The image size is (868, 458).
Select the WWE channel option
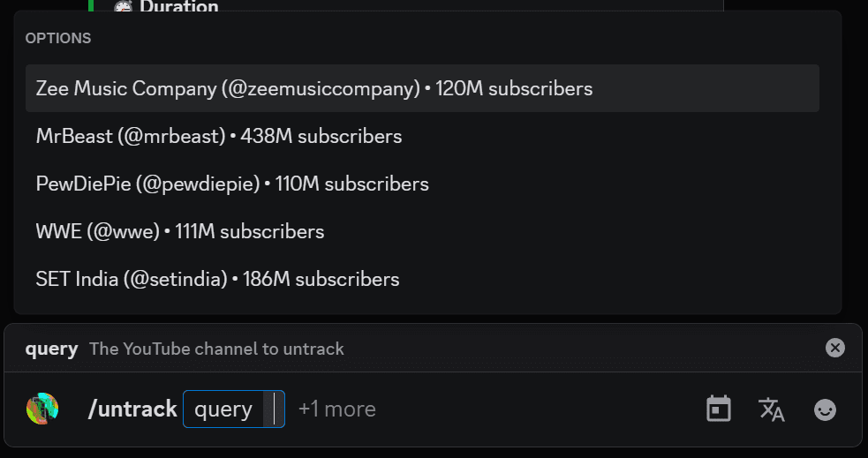click(180, 231)
